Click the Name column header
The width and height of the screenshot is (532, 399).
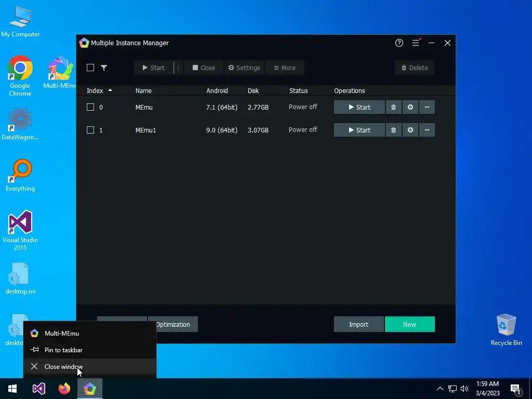[x=143, y=90]
